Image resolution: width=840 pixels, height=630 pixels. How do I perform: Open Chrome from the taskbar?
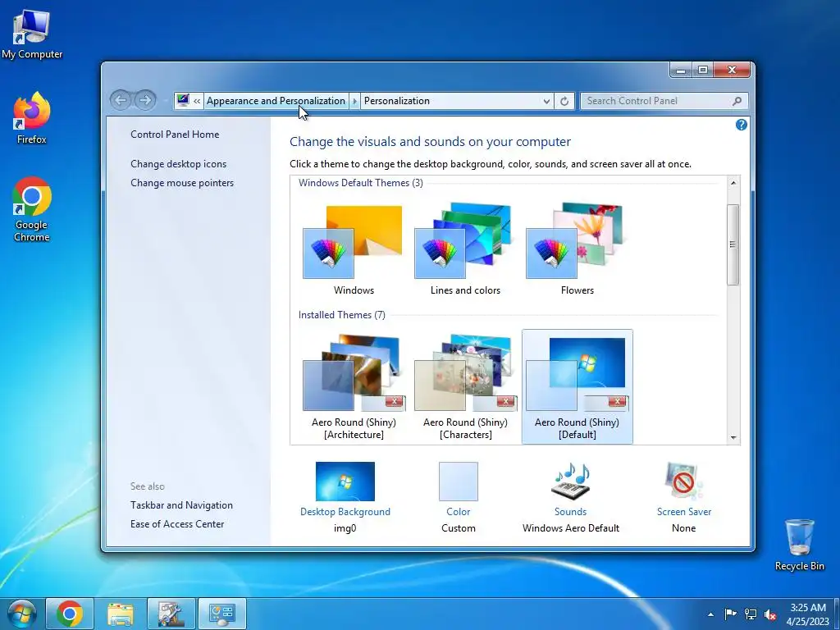[70, 614]
